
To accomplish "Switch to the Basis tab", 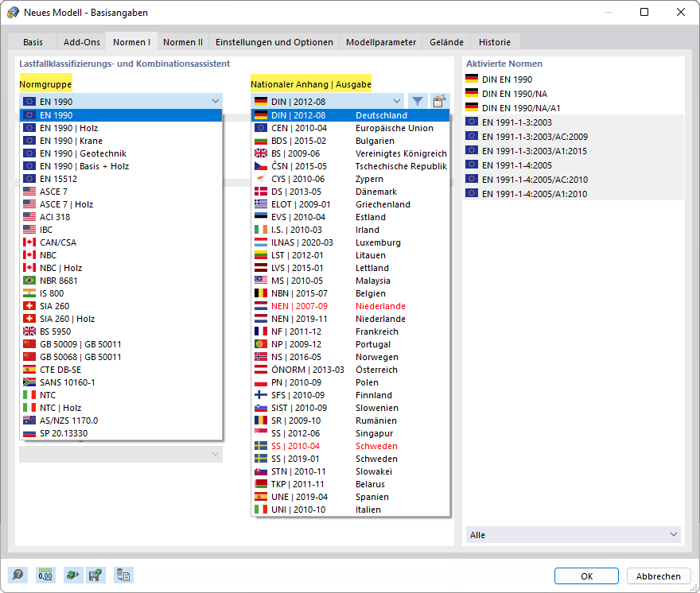I will click(x=33, y=42).
